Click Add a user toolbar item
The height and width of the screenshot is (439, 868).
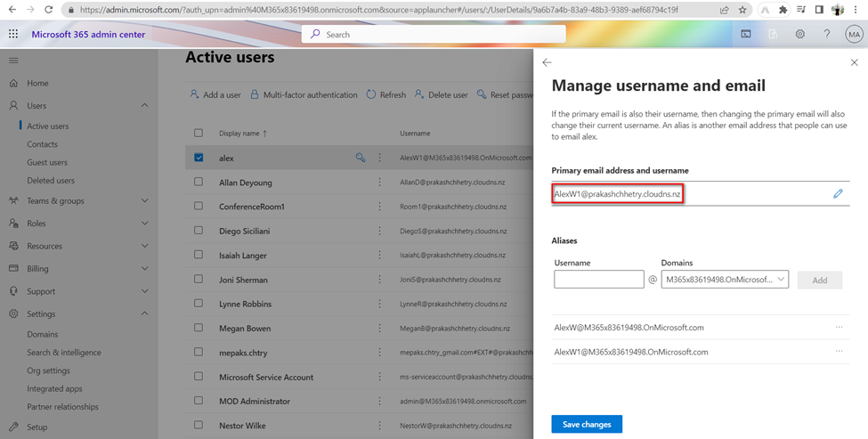pos(215,94)
